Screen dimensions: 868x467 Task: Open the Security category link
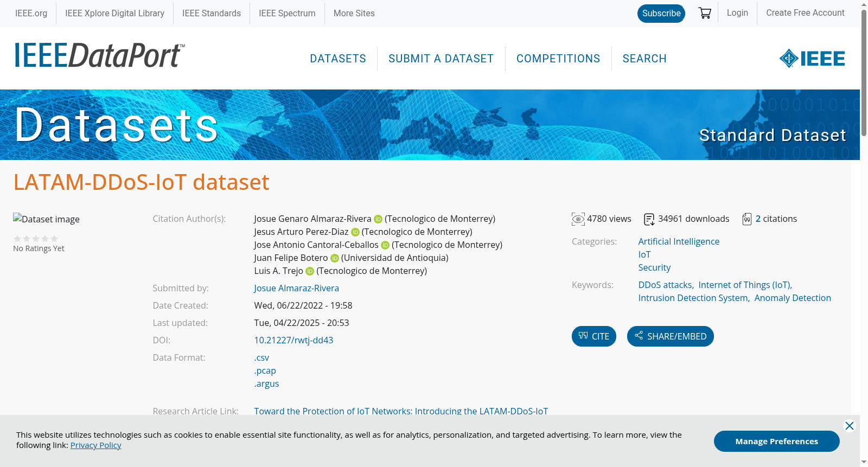click(x=654, y=268)
